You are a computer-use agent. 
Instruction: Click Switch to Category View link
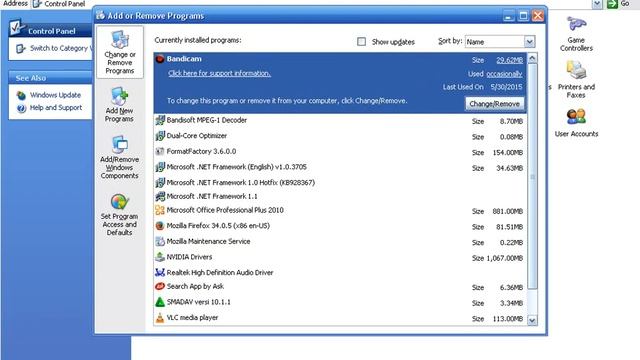61,48
